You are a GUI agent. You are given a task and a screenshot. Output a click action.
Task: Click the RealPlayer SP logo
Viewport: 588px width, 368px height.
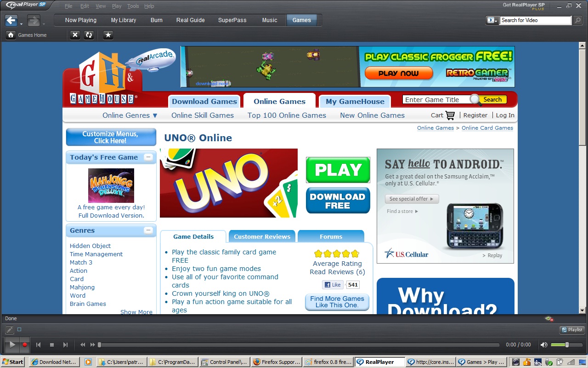[x=26, y=5]
